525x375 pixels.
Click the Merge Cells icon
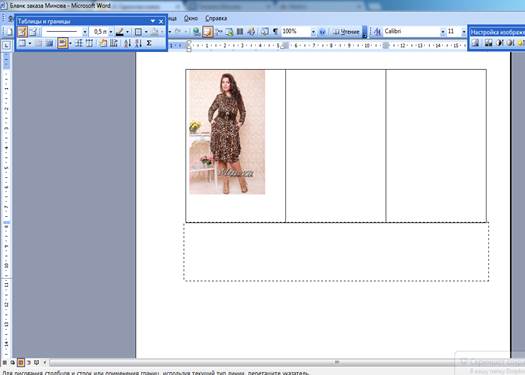point(39,43)
